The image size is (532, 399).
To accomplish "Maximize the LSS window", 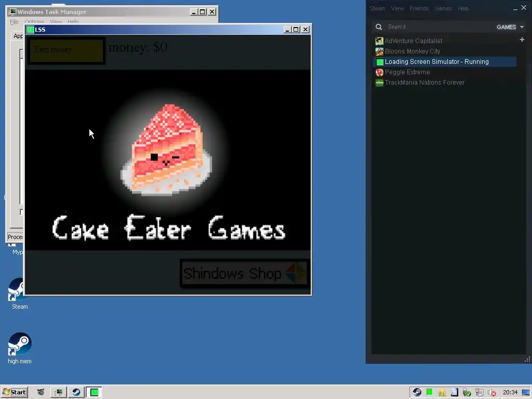I will pos(296,30).
